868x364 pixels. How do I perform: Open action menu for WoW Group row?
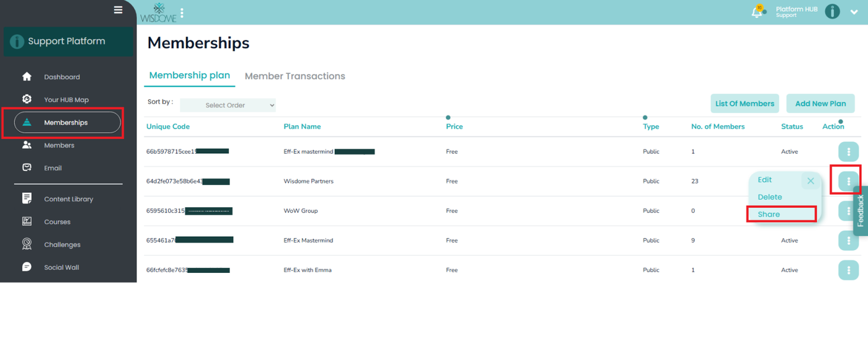[849, 211]
